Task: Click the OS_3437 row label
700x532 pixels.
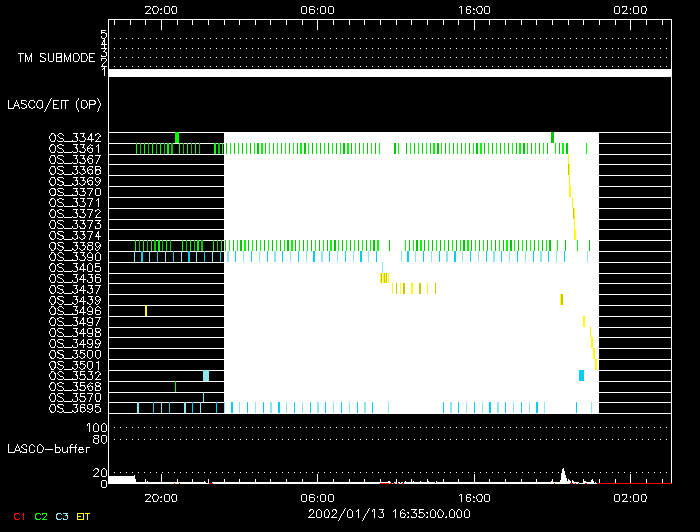Action: (75, 289)
